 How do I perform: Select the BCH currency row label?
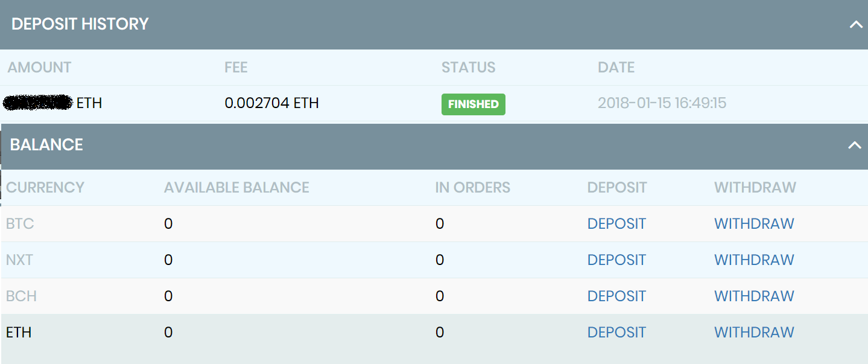(x=21, y=296)
